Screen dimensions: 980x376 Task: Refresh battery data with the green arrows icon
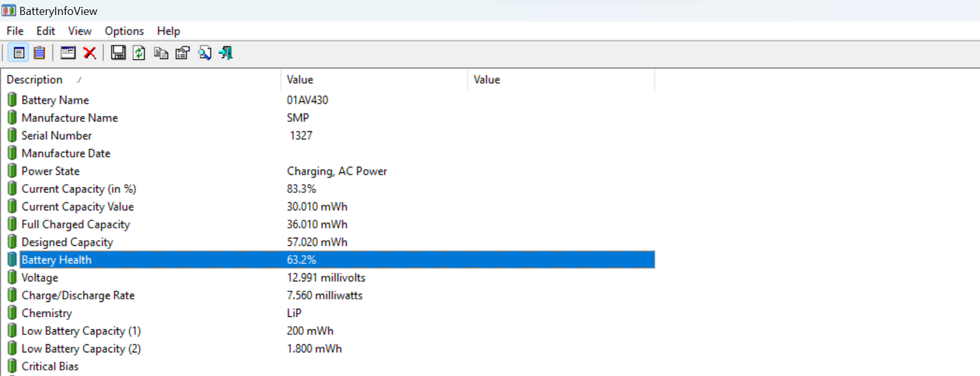click(139, 53)
